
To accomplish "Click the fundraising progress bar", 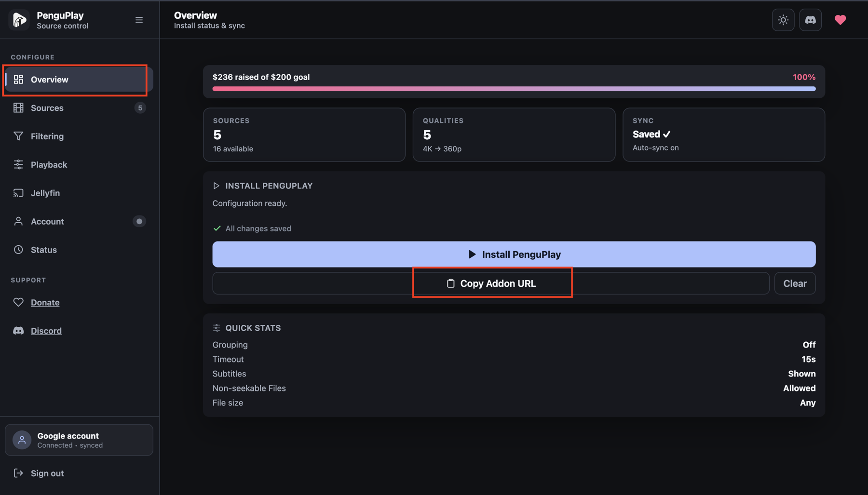I will tap(514, 89).
